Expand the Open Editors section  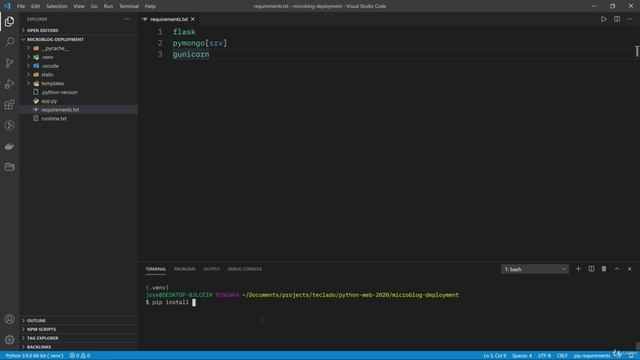click(78, 31)
